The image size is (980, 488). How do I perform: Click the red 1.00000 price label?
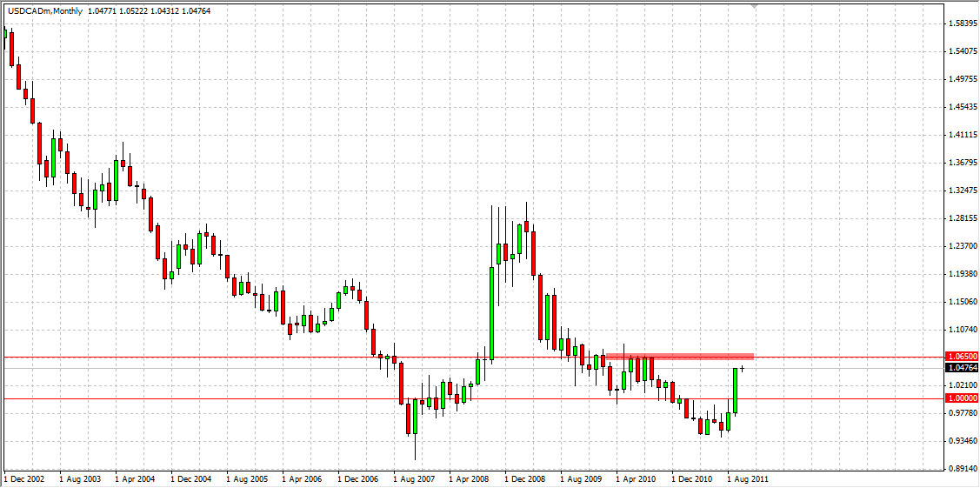coord(962,398)
